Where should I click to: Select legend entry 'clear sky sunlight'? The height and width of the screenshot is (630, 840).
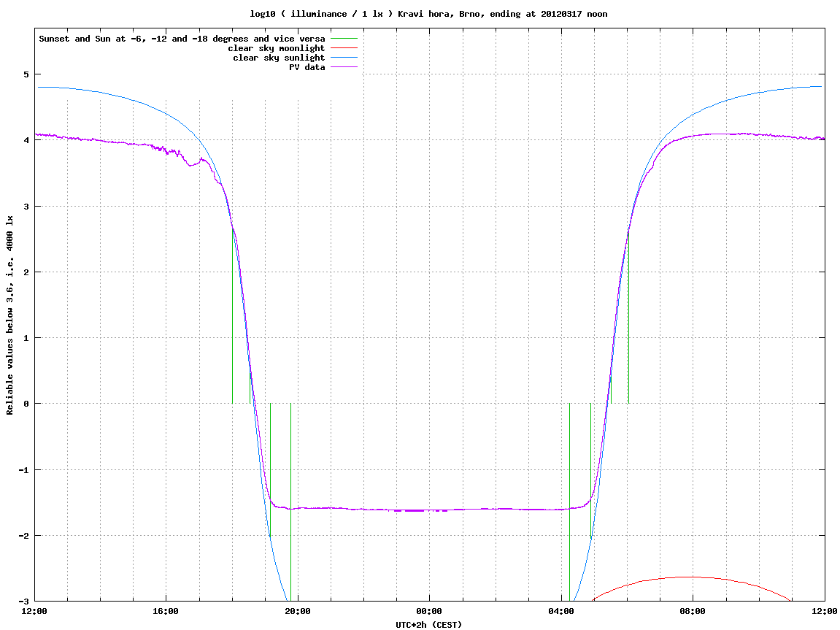click(279, 58)
